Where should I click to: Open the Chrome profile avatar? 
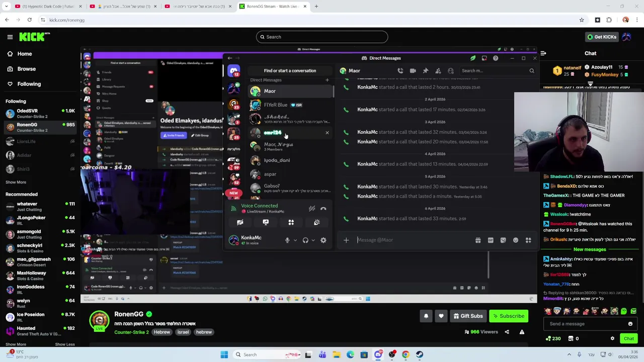(x=625, y=20)
